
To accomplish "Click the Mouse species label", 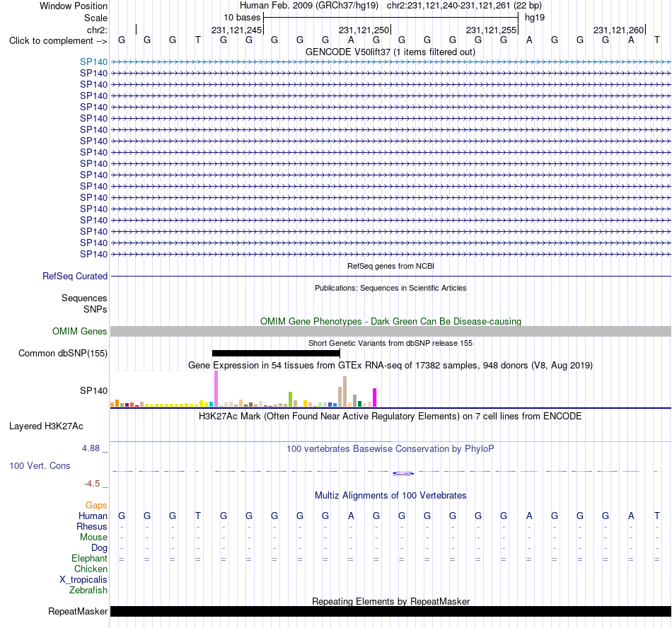I will [93, 537].
